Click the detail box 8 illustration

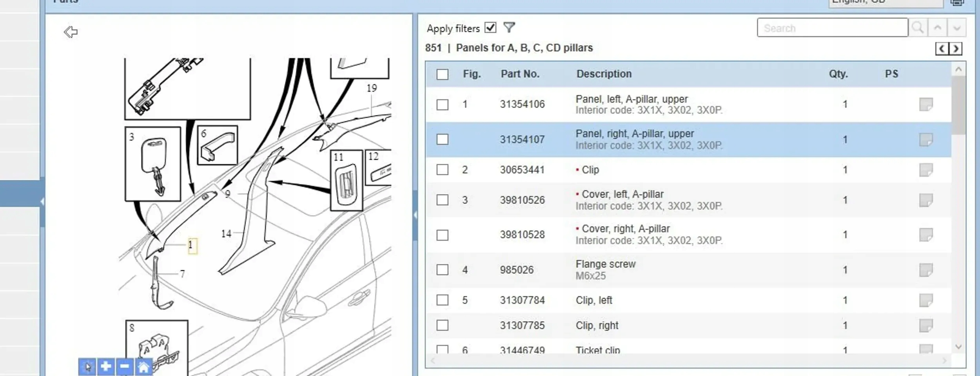(157, 348)
